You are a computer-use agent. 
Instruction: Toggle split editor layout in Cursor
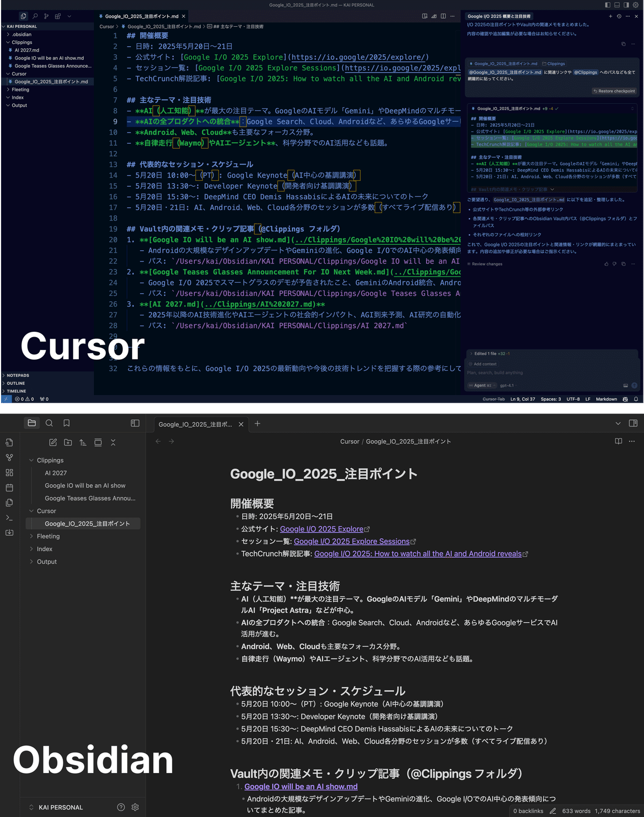click(x=444, y=17)
